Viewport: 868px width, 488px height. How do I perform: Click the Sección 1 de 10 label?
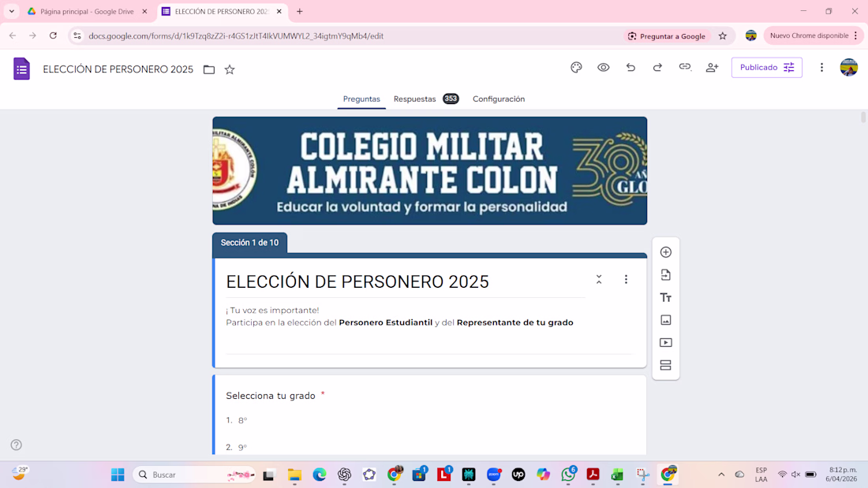249,242
